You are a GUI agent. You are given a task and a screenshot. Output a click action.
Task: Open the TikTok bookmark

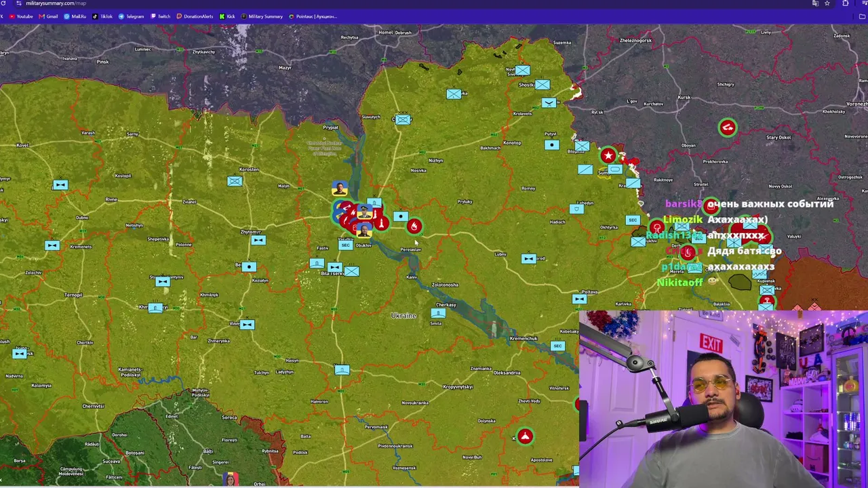(102, 16)
